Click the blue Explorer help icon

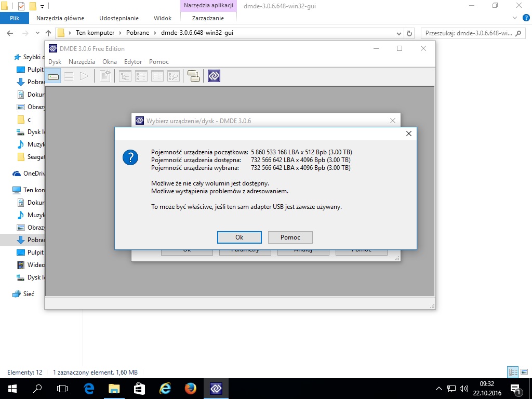click(x=526, y=18)
